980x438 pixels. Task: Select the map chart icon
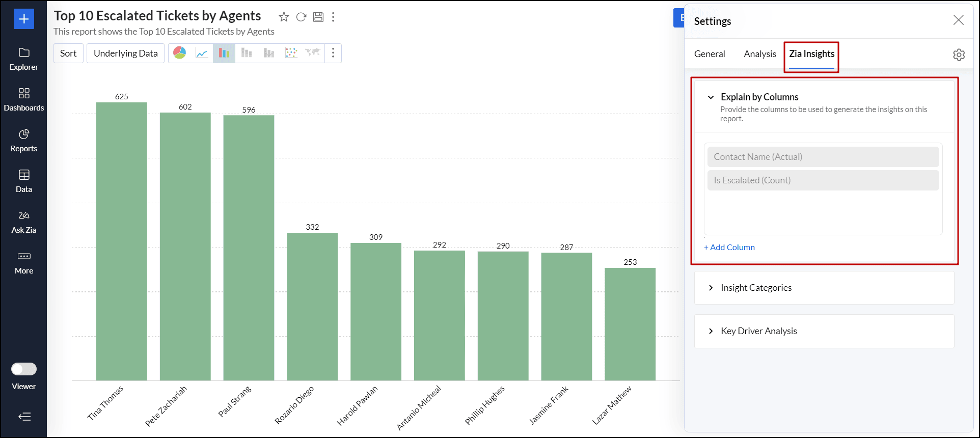(313, 53)
